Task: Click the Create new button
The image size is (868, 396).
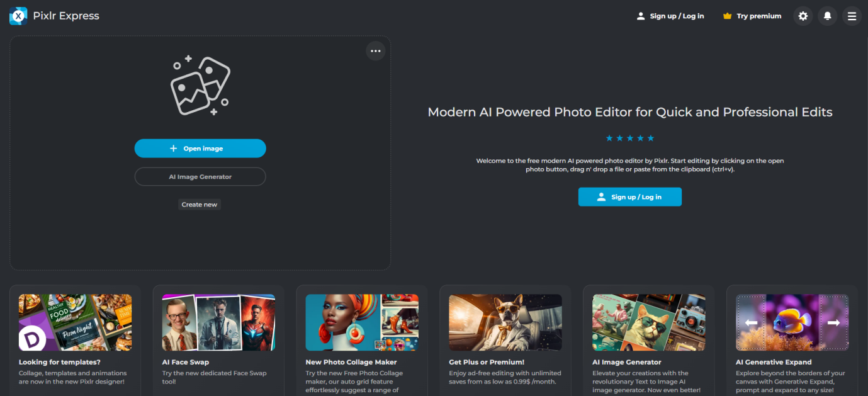Action: click(200, 205)
